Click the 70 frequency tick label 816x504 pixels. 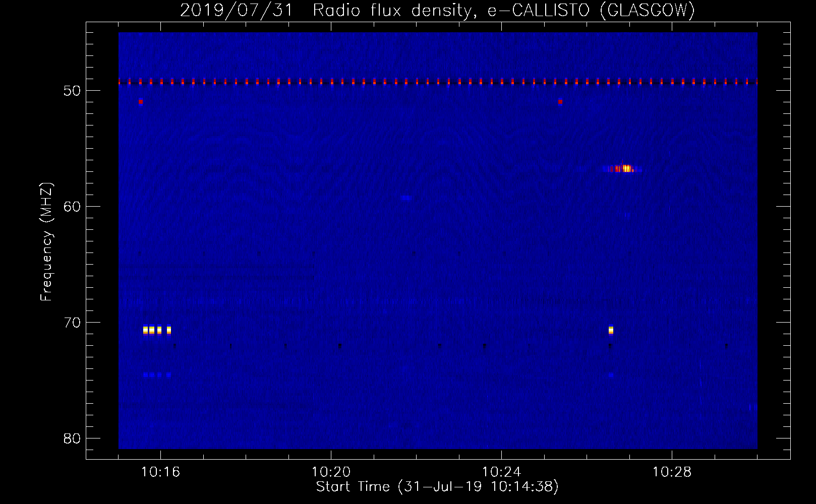pyautogui.click(x=72, y=323)
